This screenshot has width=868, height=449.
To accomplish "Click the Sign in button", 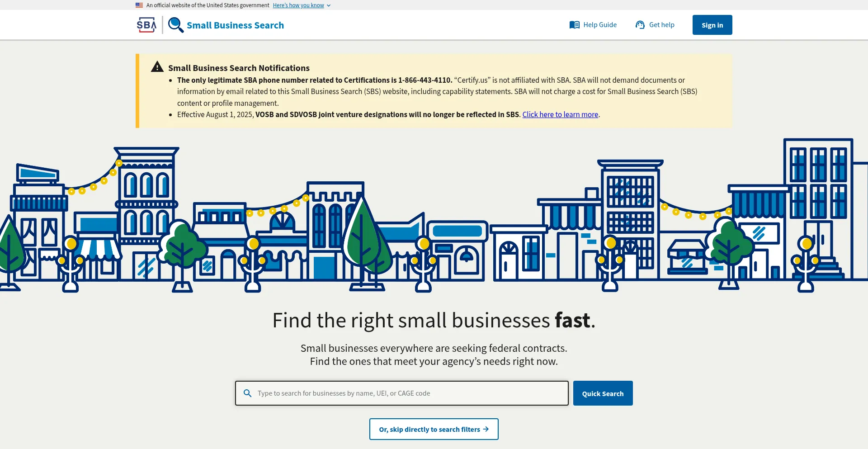I will (712, 25).
